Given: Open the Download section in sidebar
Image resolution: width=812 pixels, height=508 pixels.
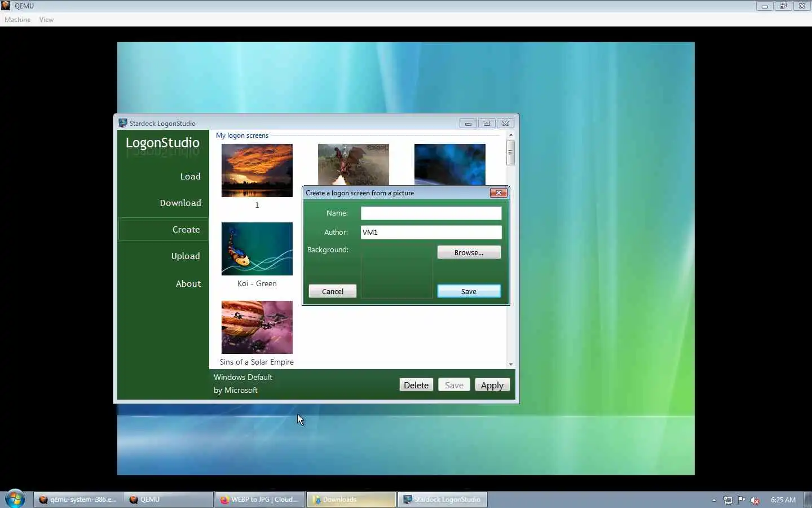Looking at the screenshot, I should (x=180, y=203).
